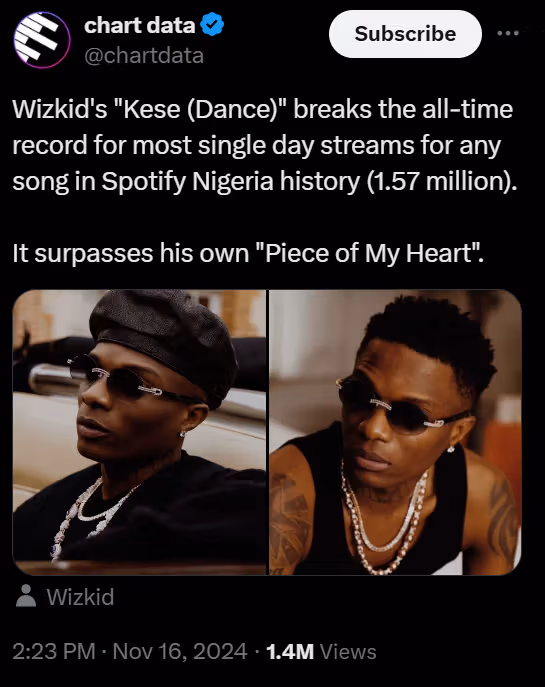Open the tagged Wizkid profile link
Image resolution: width=545 pixels, height=687 pixels.
click(81, 597)
